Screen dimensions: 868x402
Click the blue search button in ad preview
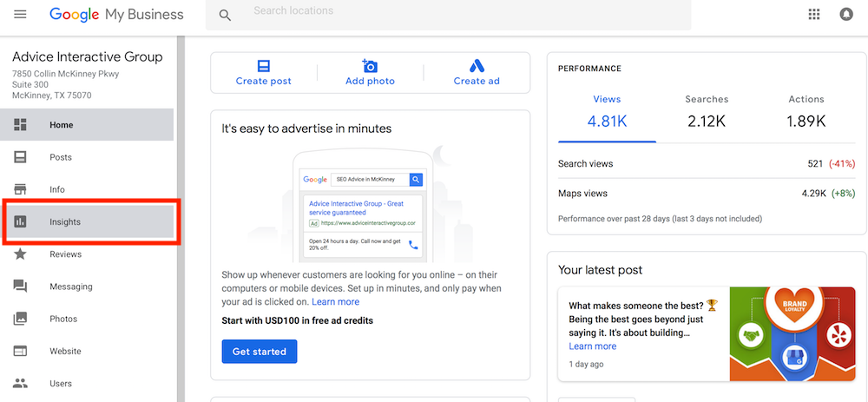[416, 180]
